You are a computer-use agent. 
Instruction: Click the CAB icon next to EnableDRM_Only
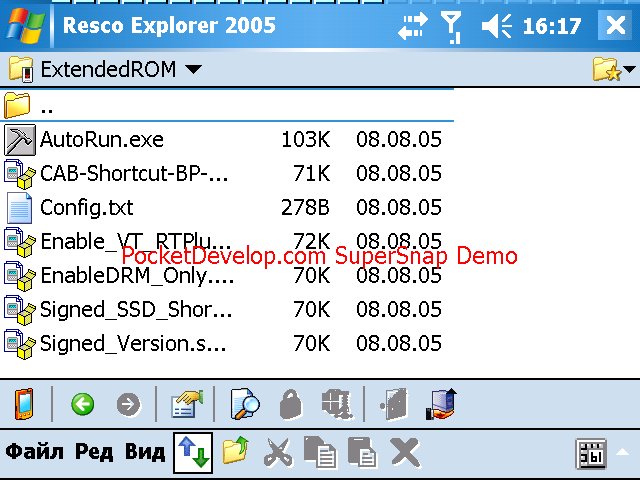pos(20,276)
